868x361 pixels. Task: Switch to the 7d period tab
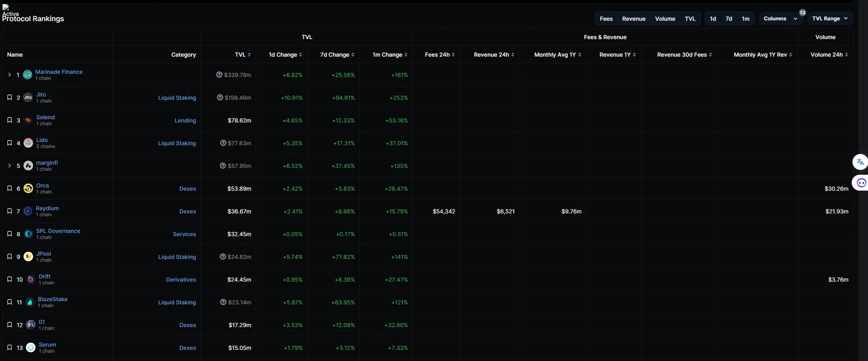pyautogui.click(x=728, y=19)
